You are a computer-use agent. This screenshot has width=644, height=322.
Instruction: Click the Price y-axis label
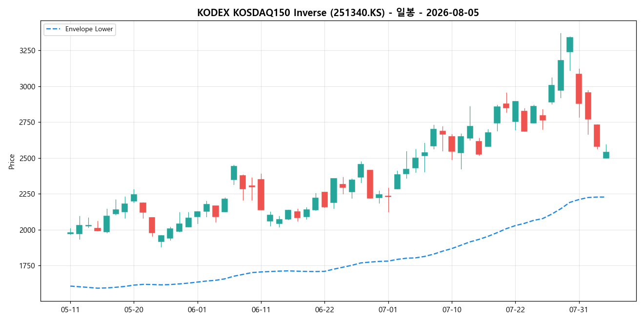[12, 161]
